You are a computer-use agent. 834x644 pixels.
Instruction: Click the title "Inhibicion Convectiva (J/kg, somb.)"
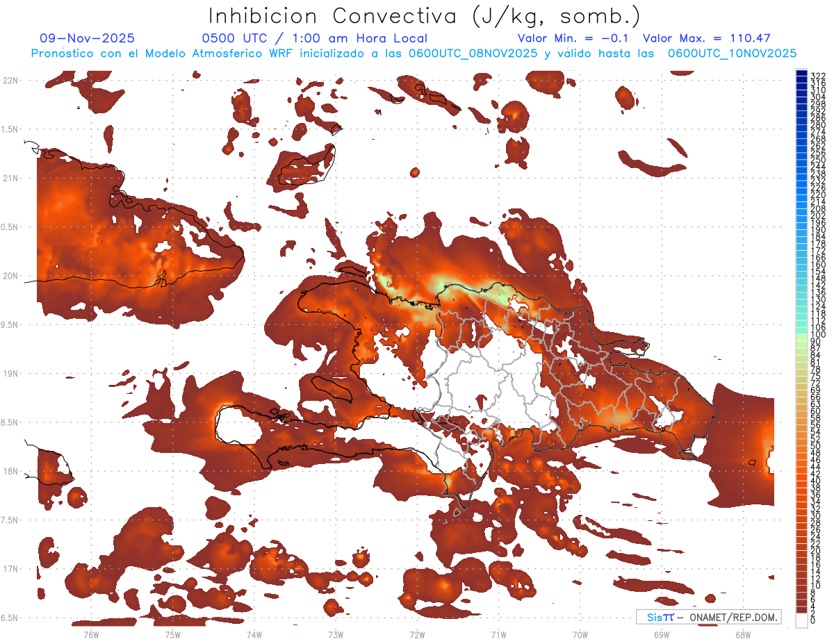point(425,17)
